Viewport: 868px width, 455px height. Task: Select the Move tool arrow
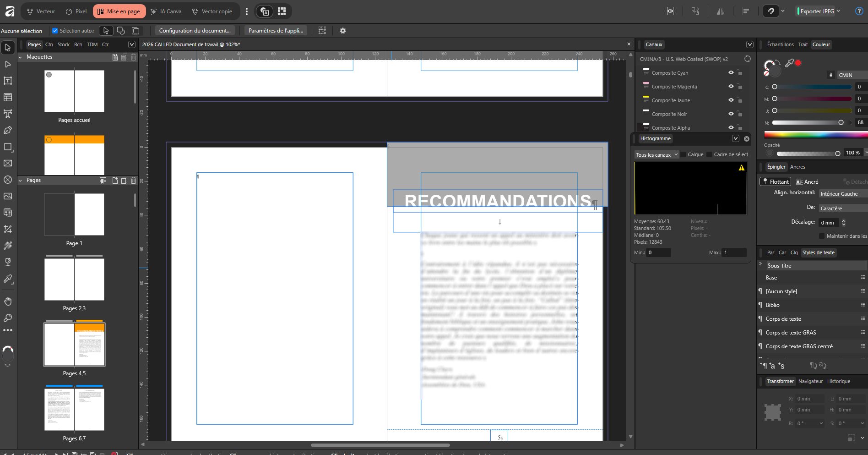pyautogui.click(x=8, y=48)
